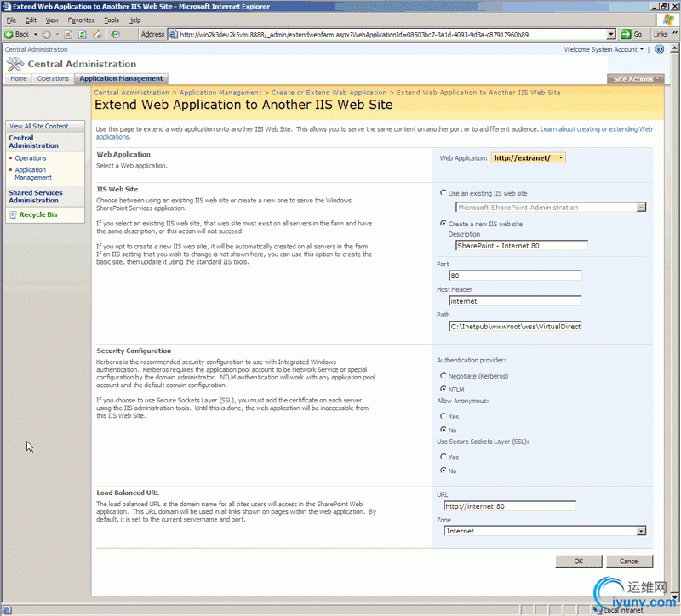
Task: Click Central Administration sidebar heading link
Action: [33, 141]
